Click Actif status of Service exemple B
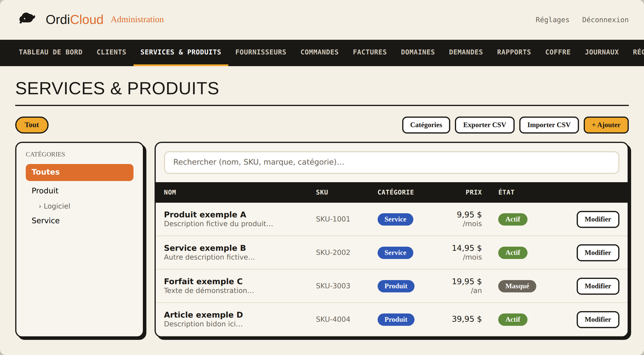The height and width of the screenshot is (355, 644). 513,253
